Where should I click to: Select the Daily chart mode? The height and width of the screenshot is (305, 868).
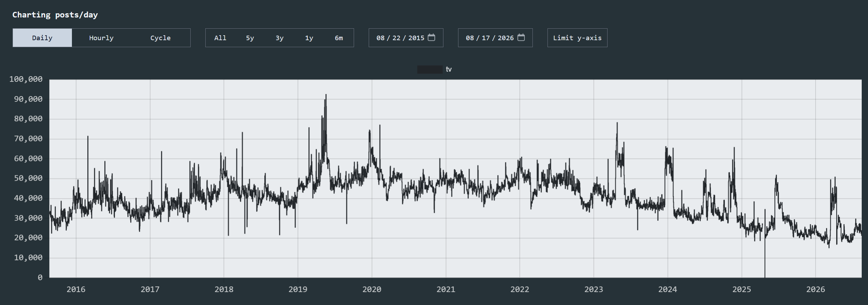(x=42, y=38)
